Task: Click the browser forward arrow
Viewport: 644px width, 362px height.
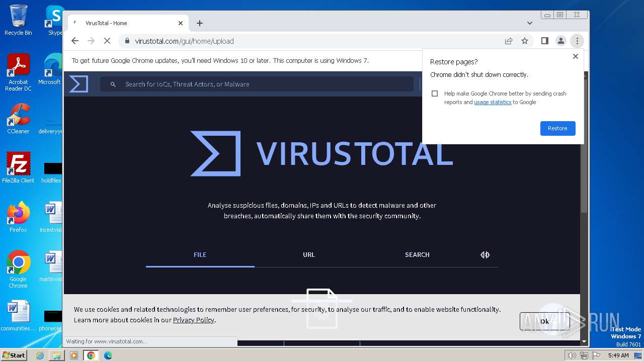Action: 91,41
